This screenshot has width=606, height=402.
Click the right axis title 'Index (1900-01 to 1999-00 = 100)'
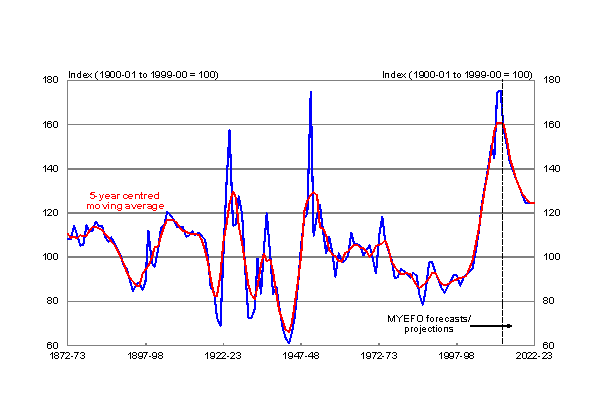pos(457,75)
